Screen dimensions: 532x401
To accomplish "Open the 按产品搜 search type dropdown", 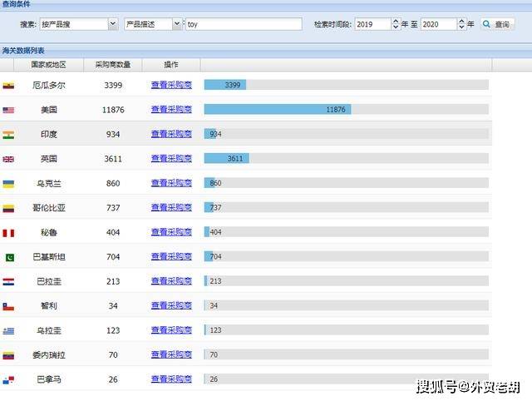I will coord(78,25).
